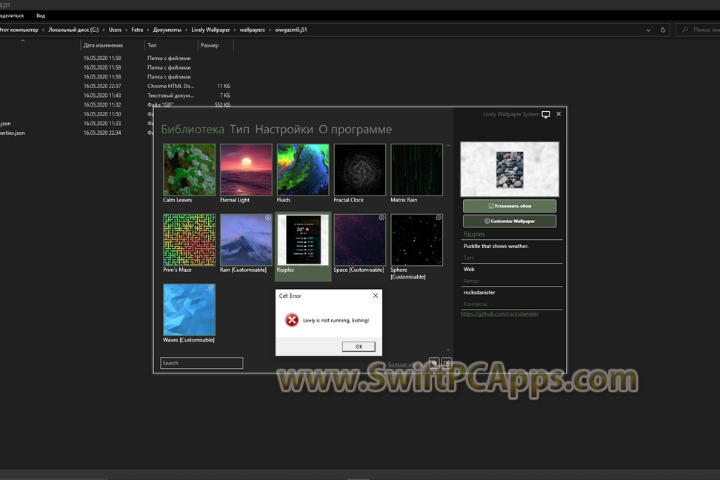This screenshot has width=720, height=480.
Task: Expand chevron after Fetre breadcrumb
Action: click(x=148, y=30)
